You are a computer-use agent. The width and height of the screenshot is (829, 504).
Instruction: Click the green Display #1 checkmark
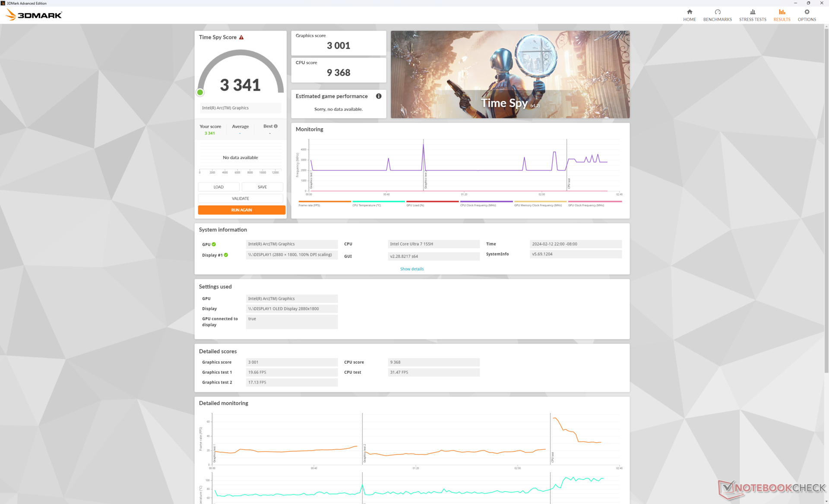click(226, 255)
